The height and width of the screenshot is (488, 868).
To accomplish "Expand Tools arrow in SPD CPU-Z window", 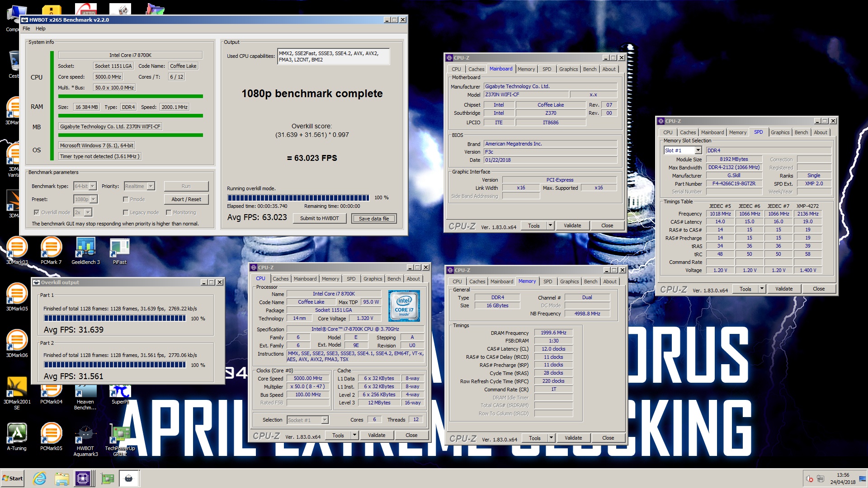I will 762,289.
